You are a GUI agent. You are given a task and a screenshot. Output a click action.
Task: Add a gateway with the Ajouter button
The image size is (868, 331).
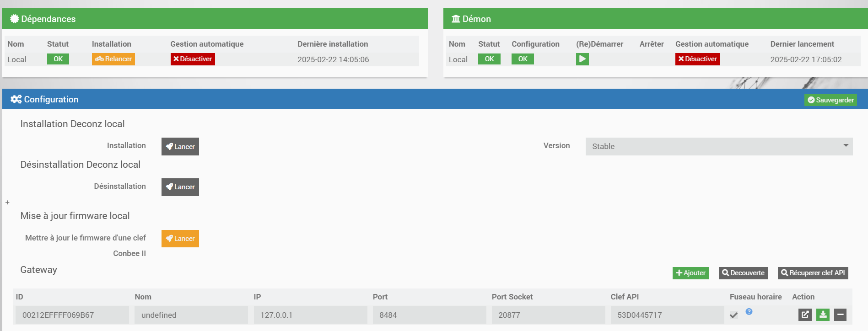[x=690, y=273]
